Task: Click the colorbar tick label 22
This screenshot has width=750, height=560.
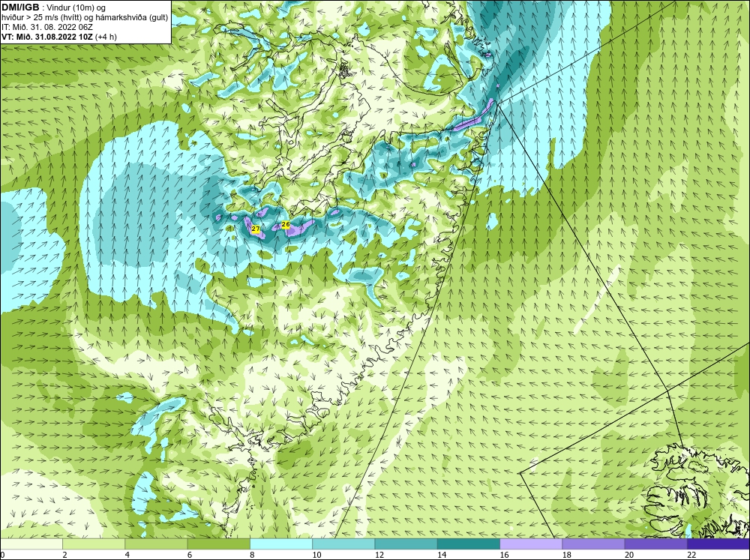Action: pyautogui.click(x=691, y=555)
